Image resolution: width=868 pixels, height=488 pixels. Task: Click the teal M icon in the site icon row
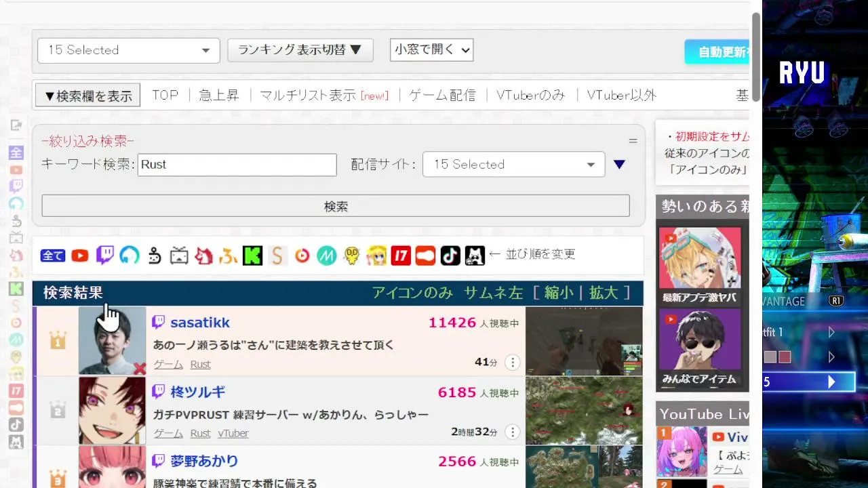tap(327, 256)
